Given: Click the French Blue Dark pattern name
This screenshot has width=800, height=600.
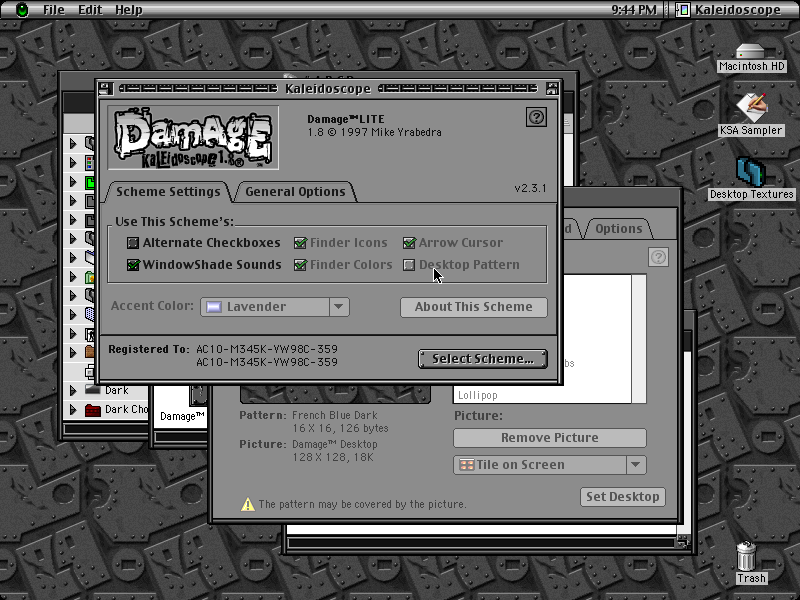Looking at the screenshot, I should click(335, 415).
